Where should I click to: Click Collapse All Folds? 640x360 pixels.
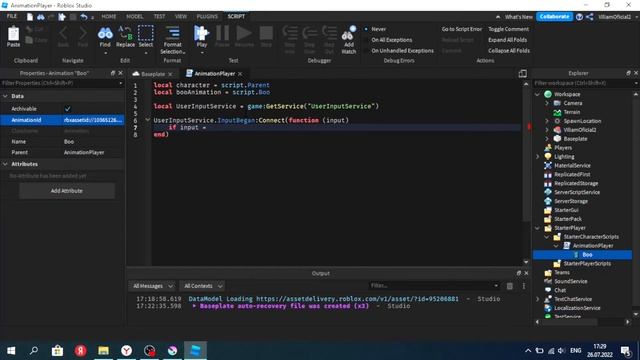point(509,51)
